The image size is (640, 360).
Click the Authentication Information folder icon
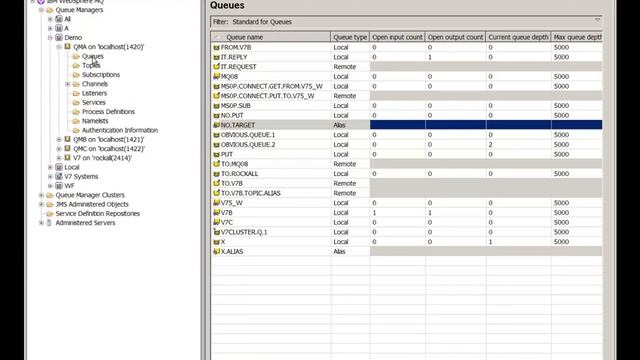76,130
